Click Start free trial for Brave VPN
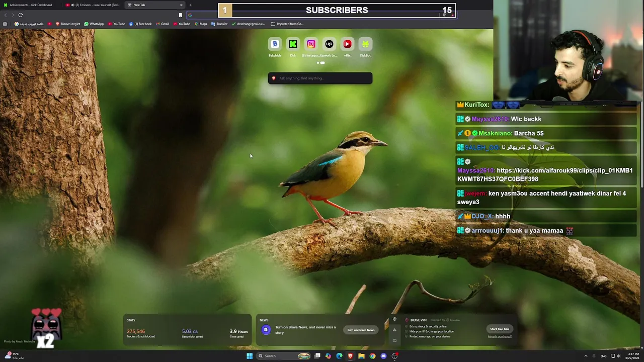Image resolution: width=644 pixels, height=362 pixels. [x=500, y=329]
